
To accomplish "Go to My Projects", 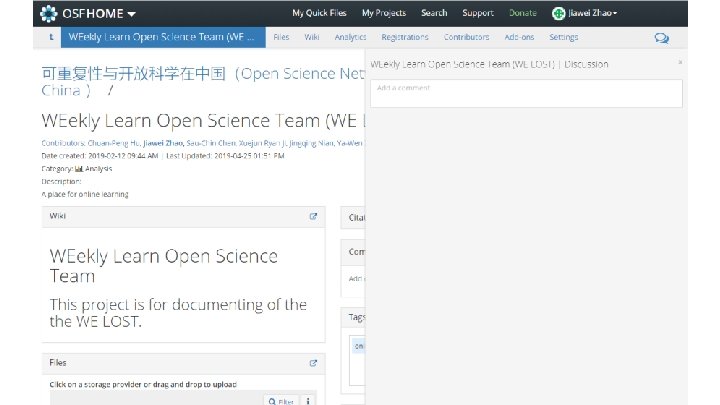I will point(384,13).
